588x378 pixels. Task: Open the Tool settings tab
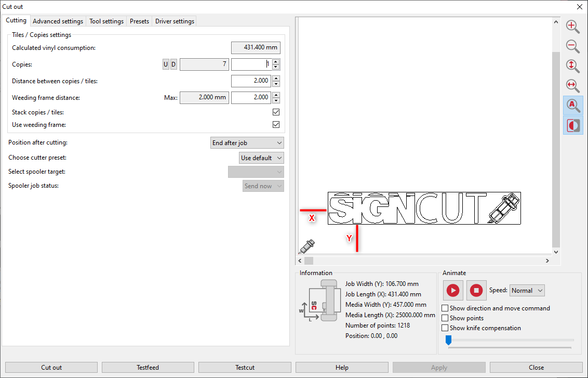[106, 21]
